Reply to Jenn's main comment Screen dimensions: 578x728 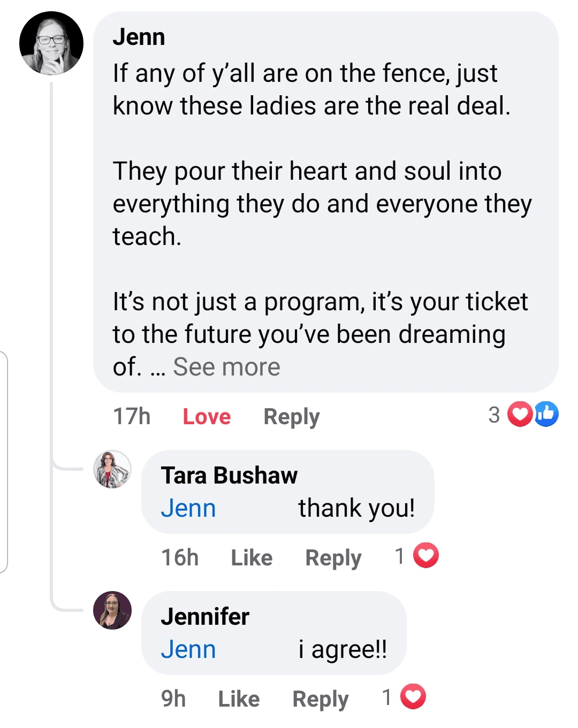292,417
